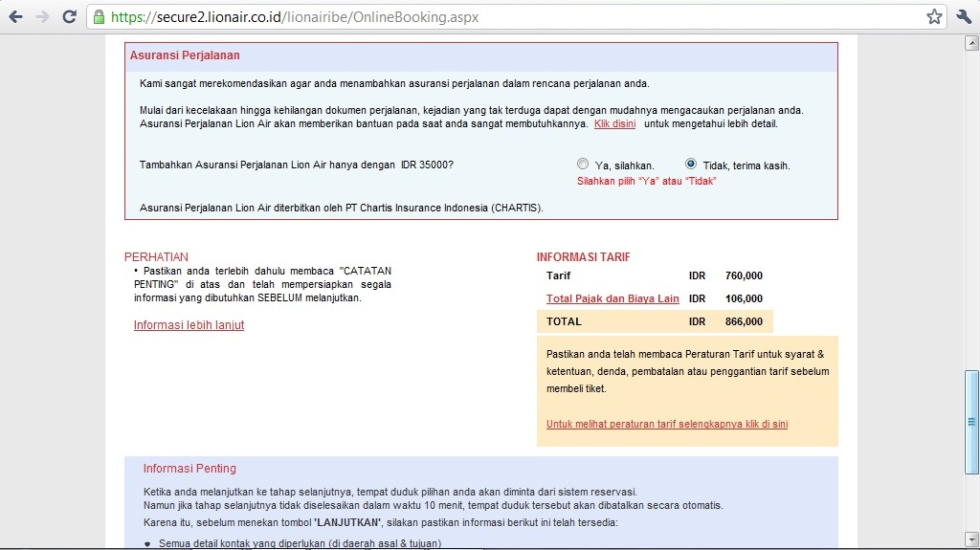Click scrollbar down arrow
Viewport: 980px width, 550px height.
point(971,539)
